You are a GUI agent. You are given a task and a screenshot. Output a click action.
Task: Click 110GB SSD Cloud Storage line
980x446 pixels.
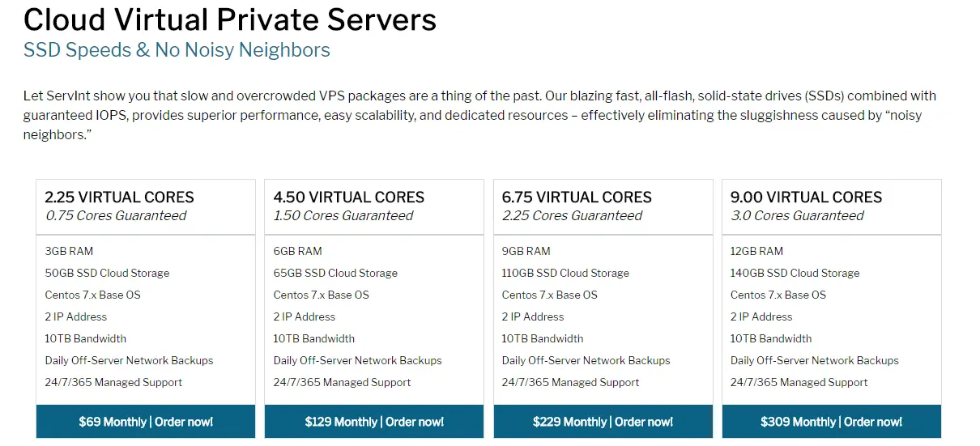565,273
